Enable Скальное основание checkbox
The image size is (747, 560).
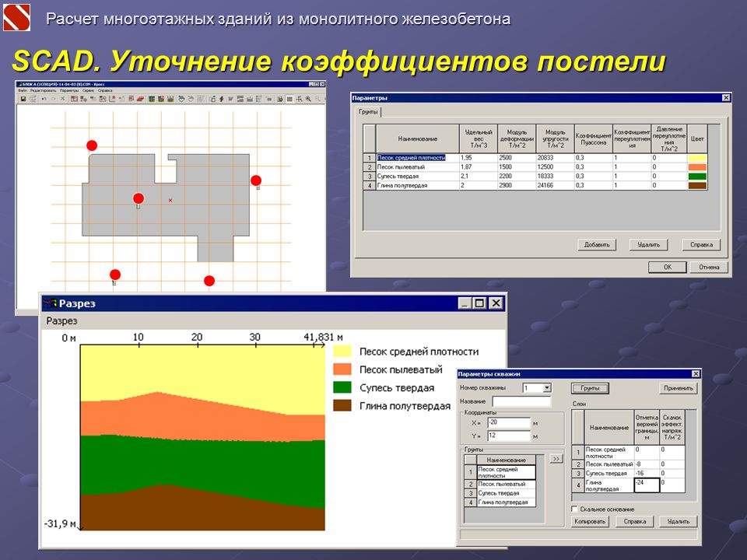point(574,509)
